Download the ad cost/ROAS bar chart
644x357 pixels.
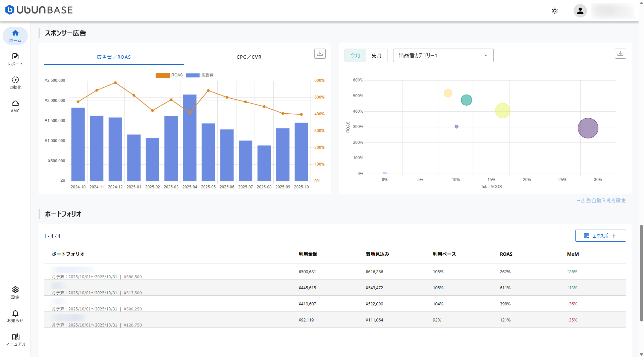[x=320, y=54]
